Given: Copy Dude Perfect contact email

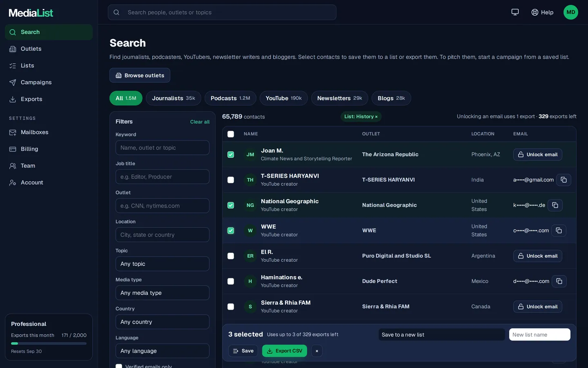Looking at the screenshot, I should [559, 281].
